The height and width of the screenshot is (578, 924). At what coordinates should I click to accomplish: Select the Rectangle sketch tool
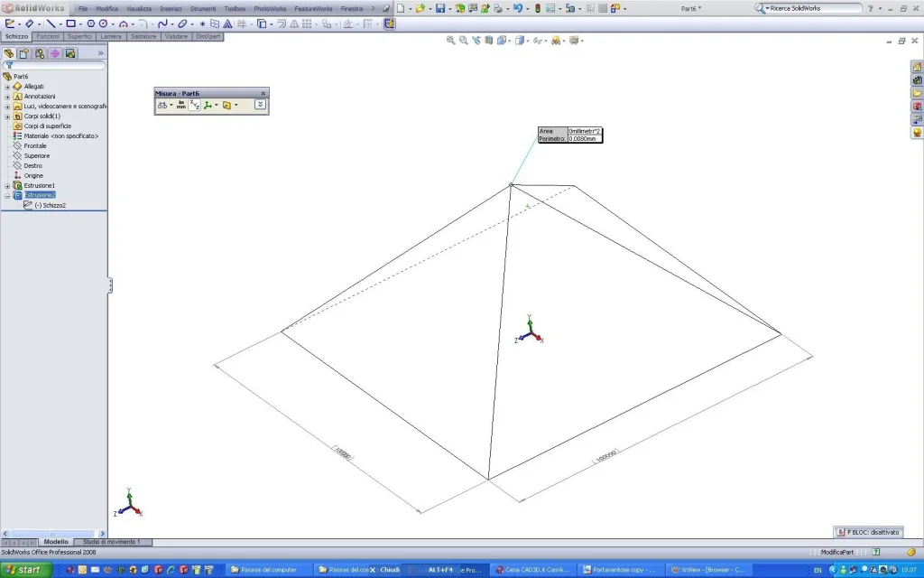70,23
